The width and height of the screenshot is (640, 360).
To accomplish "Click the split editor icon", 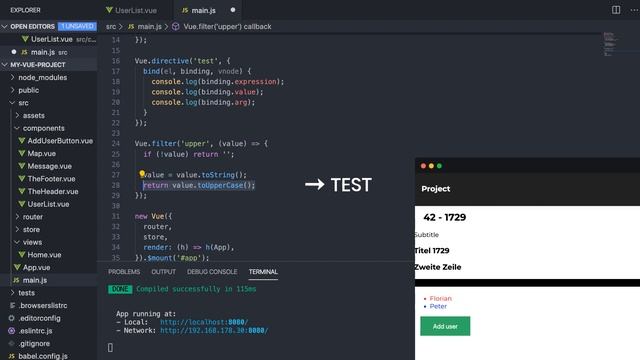I will tap(616, 10).
